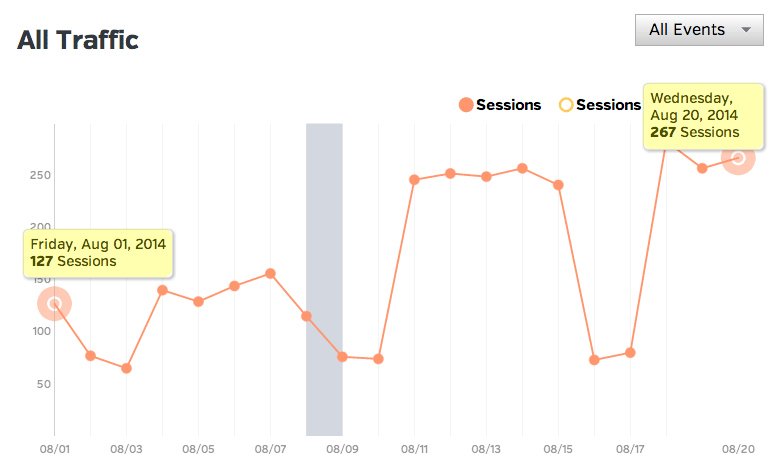The width and height of the screenshot is (779, 469).
Task: Open the All Events dropdown
Action: pyautogui.click(x=699, y=30)
